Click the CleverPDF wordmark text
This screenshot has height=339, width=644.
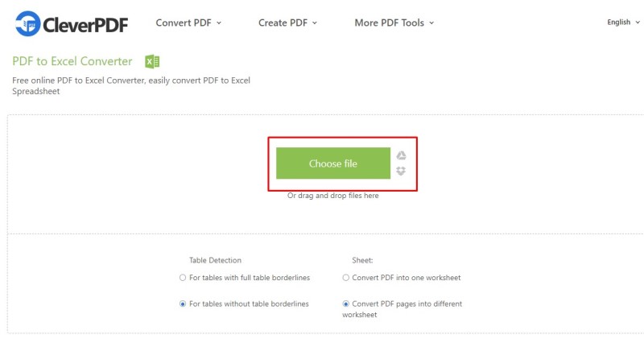coord(85,25)
